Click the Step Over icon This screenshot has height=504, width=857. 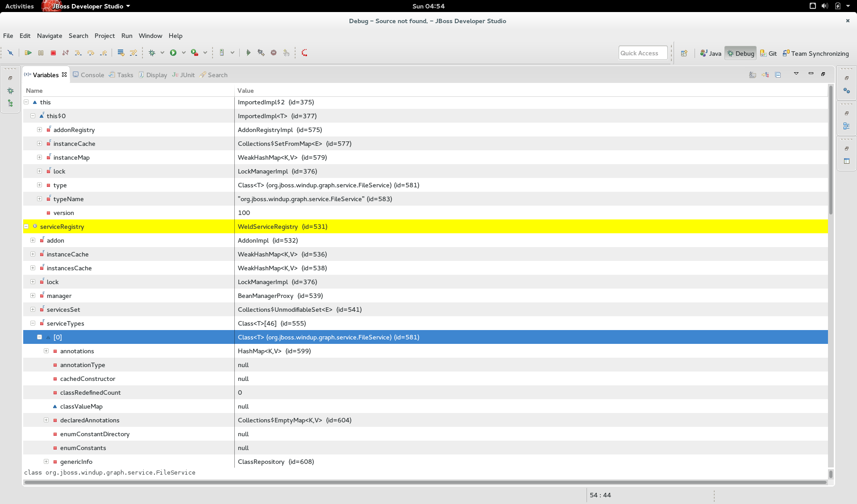pyautogui.click(x=91, y=53)
